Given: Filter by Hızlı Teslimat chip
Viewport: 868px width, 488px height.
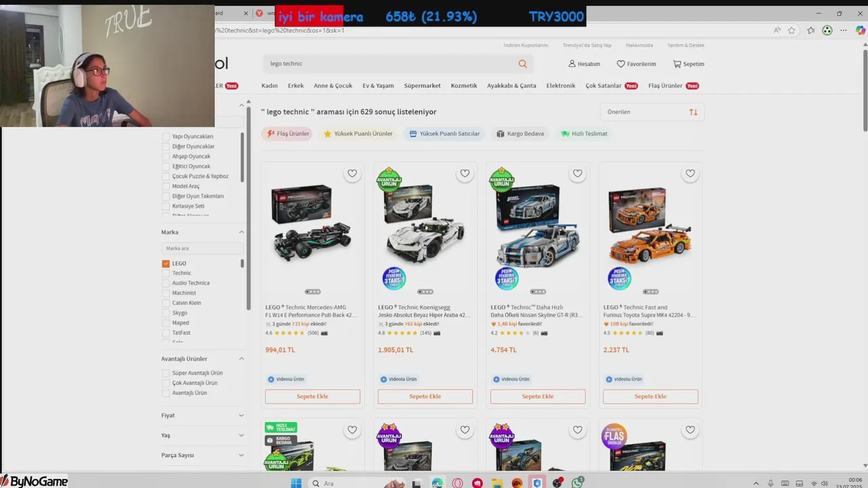Looking at the screenshot, I should point(584,134).
